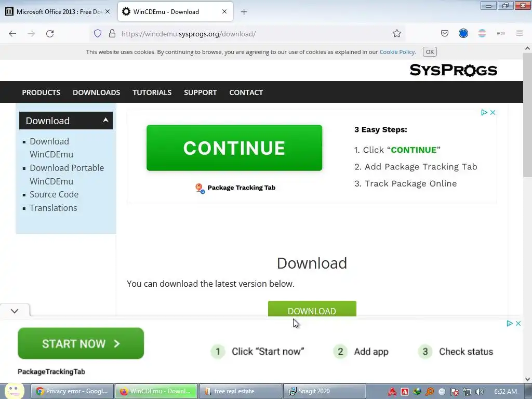The image size is (532, 399).
Task: Accept cookies with the OK button
Action: [430, 52]
